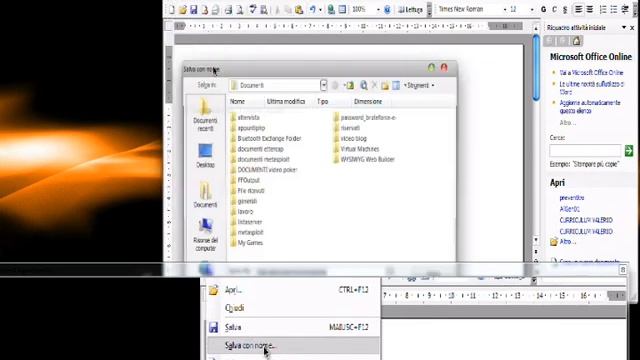Select Risorse del computer in places bar
Screen dimensions: 640x360
pyautogui.click(x=205, y=235)
